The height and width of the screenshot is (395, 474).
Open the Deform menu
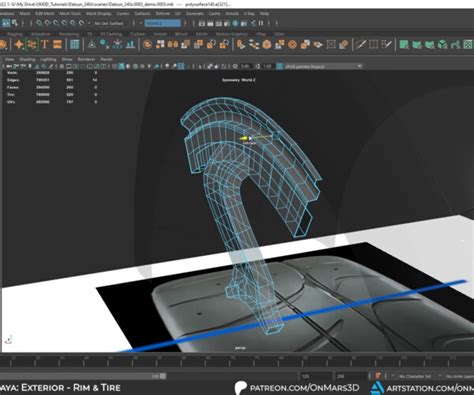coord(163,14)
